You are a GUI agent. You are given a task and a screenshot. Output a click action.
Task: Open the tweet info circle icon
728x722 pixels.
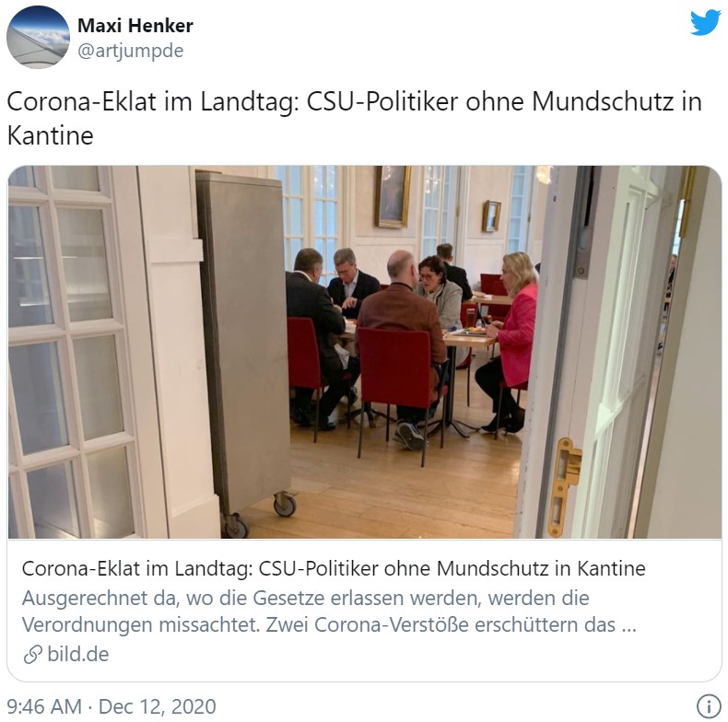(709, 706)
